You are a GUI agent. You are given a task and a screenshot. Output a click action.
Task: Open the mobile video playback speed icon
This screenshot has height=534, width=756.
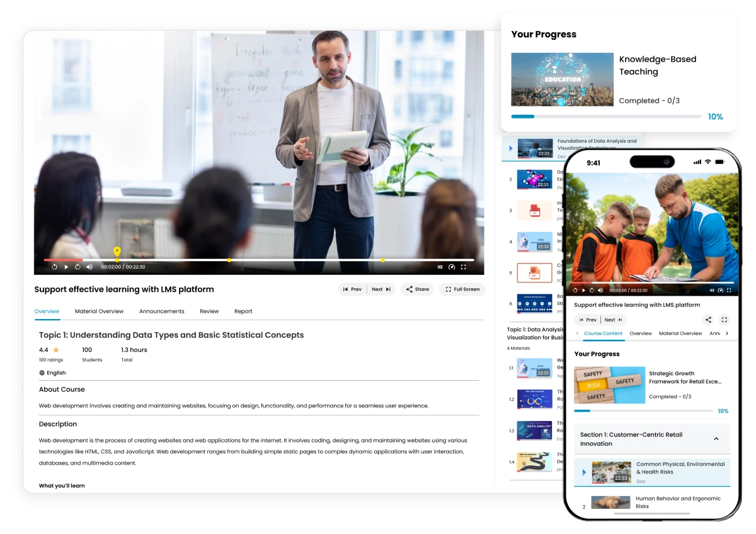tap(720, 290)
